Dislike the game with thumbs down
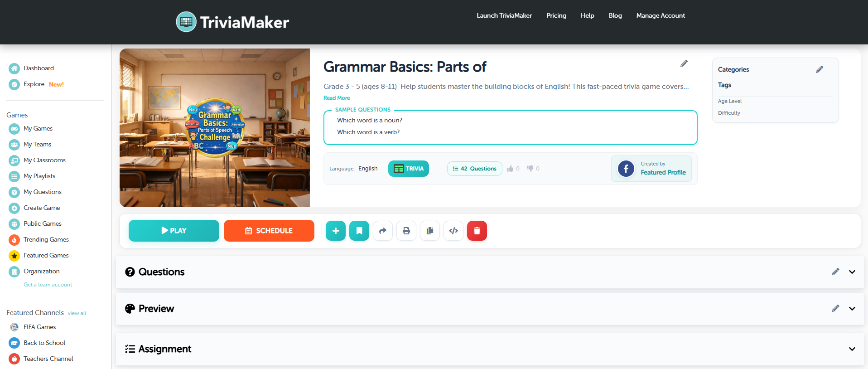Image resolution: width=868 pixels, height=369 pixels. pos(530,169)
